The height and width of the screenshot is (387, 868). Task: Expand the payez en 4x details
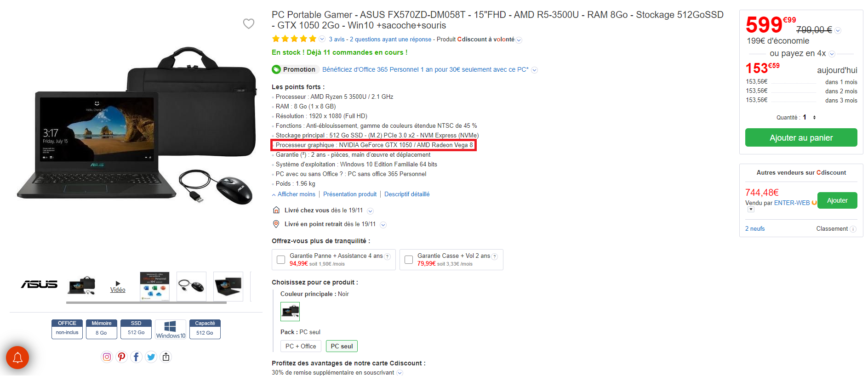point(832,54)
